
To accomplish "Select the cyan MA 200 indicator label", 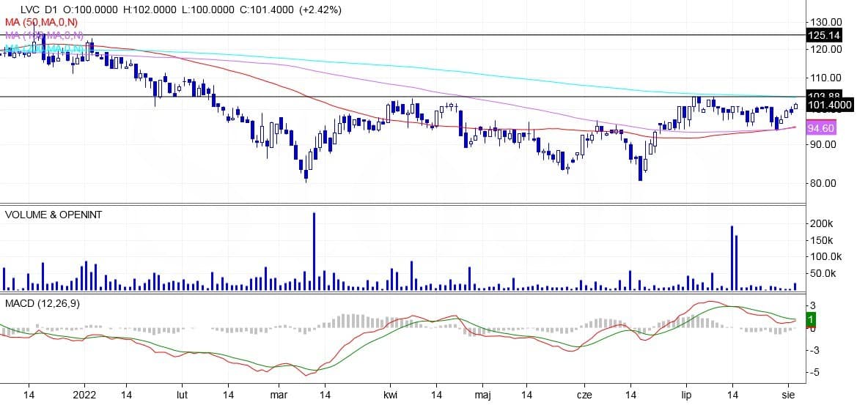I will (43, 48).
